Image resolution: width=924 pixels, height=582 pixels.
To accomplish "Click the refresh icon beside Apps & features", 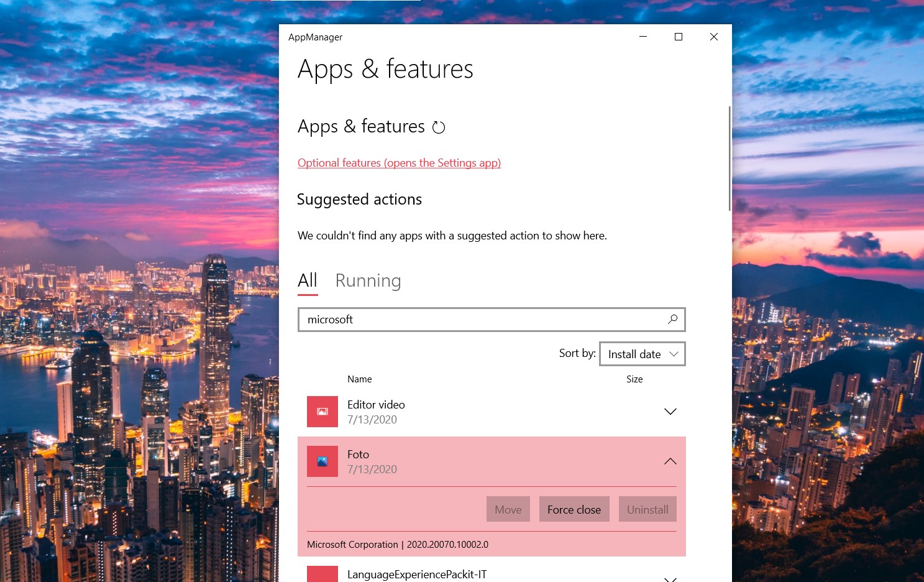I will pos(439,127).
